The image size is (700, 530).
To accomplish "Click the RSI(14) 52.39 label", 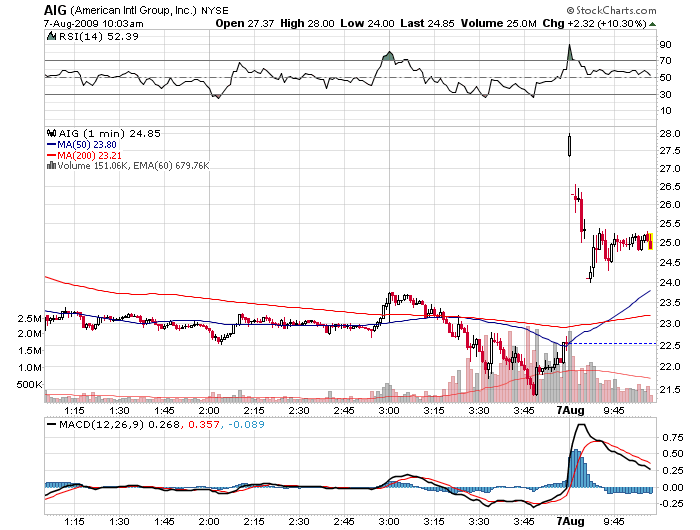I will point(99,37).
